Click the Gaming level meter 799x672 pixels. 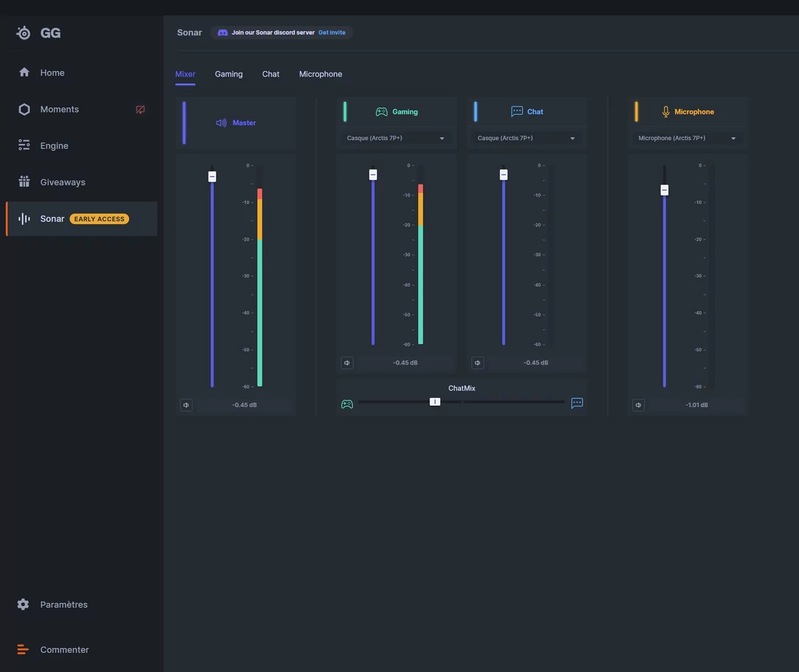(x=421, y=255)
